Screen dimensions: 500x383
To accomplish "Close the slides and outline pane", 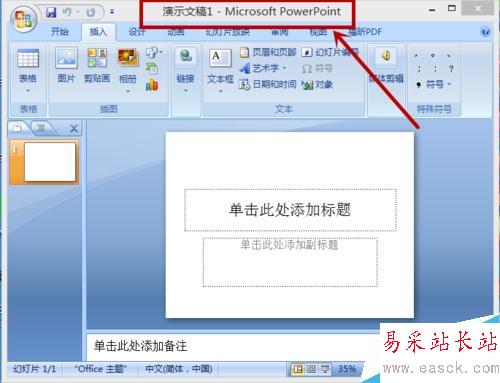I will pyautogui.click(x=74, y=128).
